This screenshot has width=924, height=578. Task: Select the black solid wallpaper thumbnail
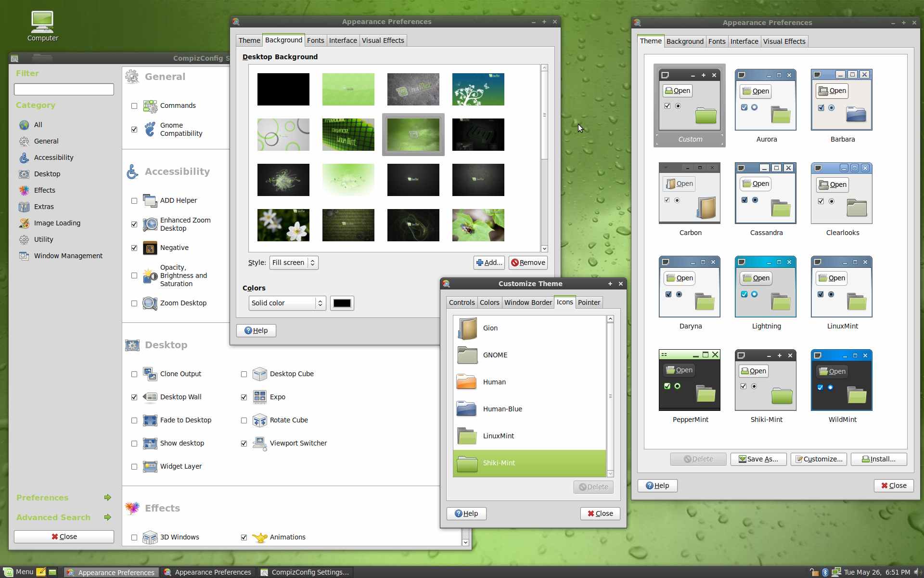pyautogui.click(x=283, y=90)
